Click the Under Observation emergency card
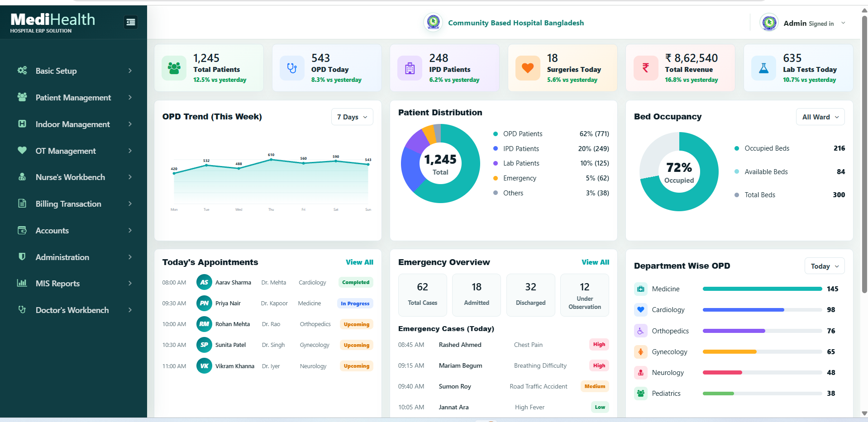The image size is (868, 422). pos(584,295)
